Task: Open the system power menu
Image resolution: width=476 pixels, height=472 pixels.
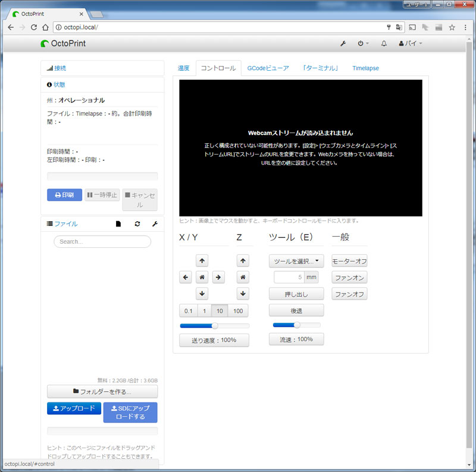Action: pyautogui.click(x=363, y=43)
